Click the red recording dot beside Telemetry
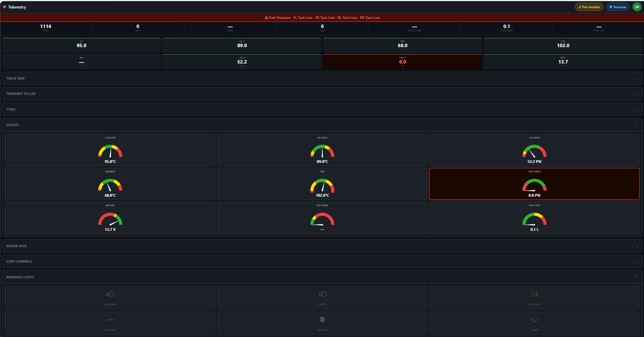The width and height of the screenshot is (644, 337). (4, 7)
